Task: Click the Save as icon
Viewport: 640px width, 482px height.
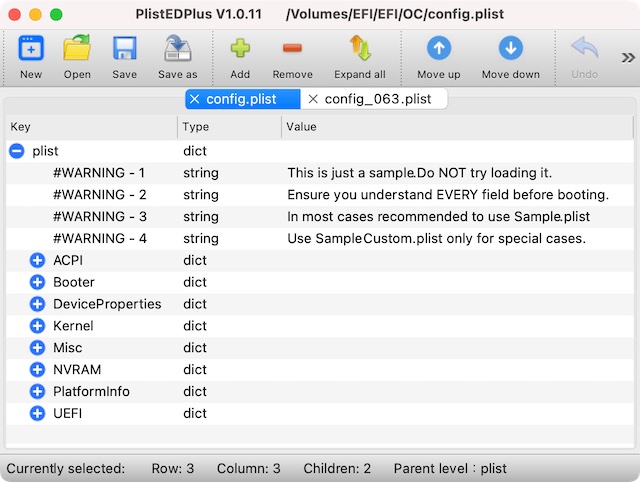Action: pos(178,48)
